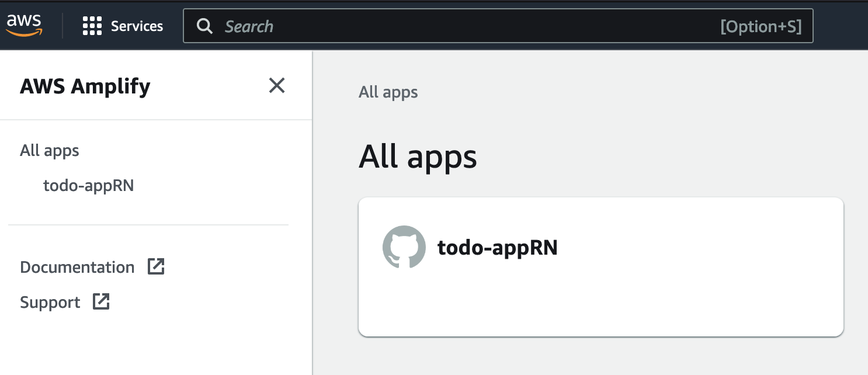868x375 pixels.
Task: Click the GitHub icon on todo-appRN card
Action: tap(404, 247)
